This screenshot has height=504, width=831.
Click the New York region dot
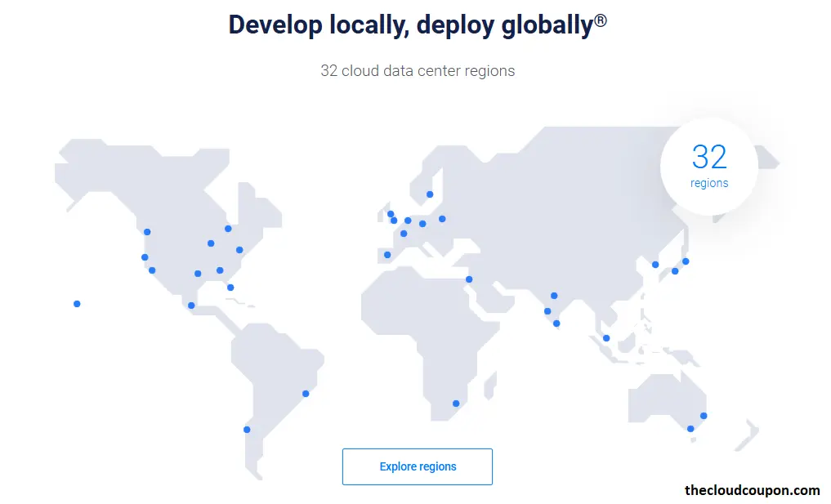point(239,248)
